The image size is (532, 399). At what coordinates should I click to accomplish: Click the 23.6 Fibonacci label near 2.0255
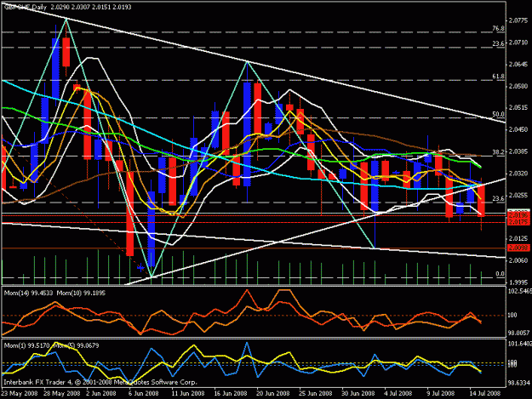pyautogui.click(x=498, y=199)
